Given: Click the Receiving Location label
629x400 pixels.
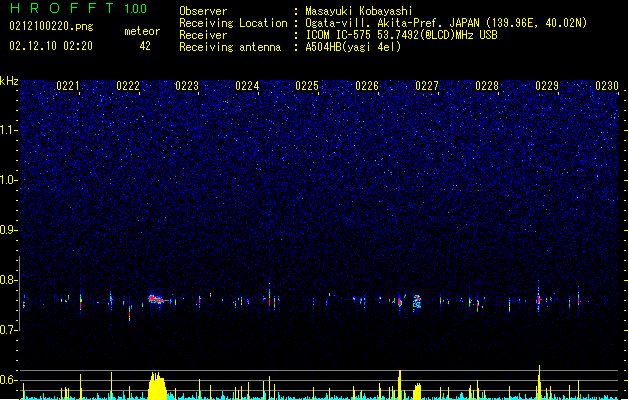Looking at the screenshot, I should point(233,23).
